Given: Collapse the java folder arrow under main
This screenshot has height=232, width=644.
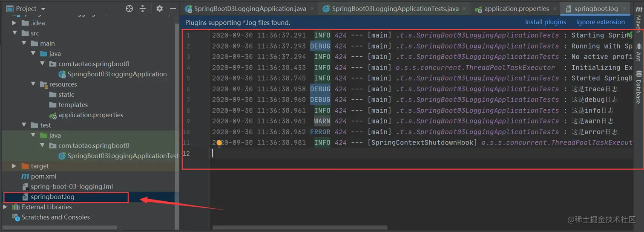Looking at the screenshot, I should coord(34,54).
